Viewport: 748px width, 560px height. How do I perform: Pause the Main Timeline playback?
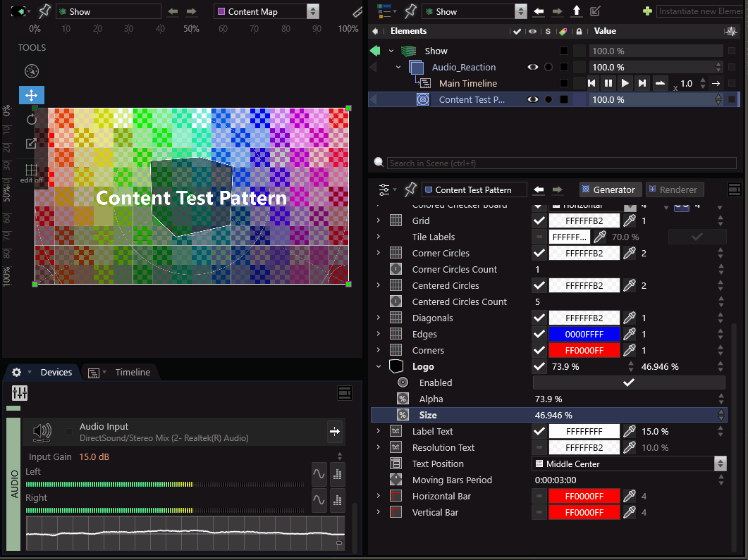click(608, 83)
